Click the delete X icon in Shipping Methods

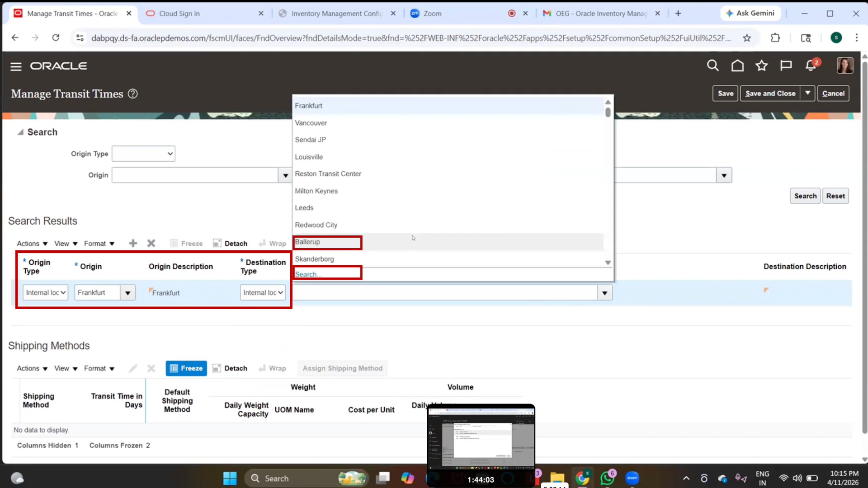pyautogui.click(x=151, y=368)
